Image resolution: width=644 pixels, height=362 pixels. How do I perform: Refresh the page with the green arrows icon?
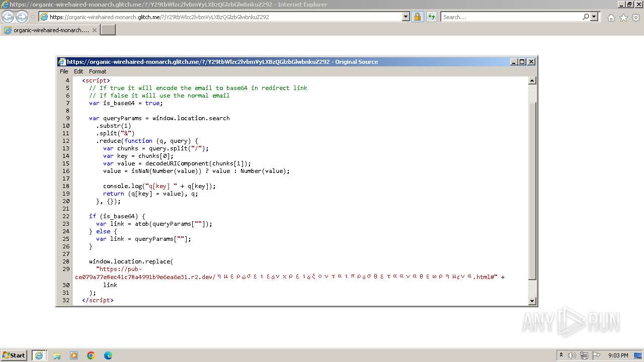431,17
